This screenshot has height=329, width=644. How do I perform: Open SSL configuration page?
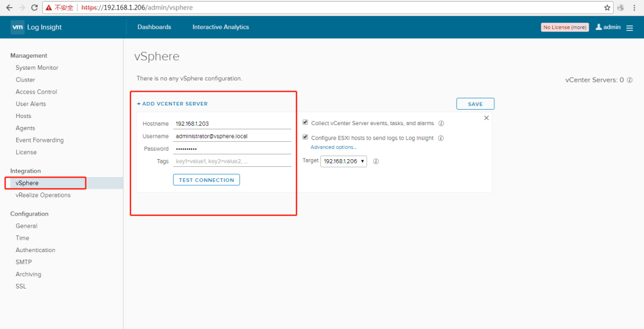click(21, 286)
